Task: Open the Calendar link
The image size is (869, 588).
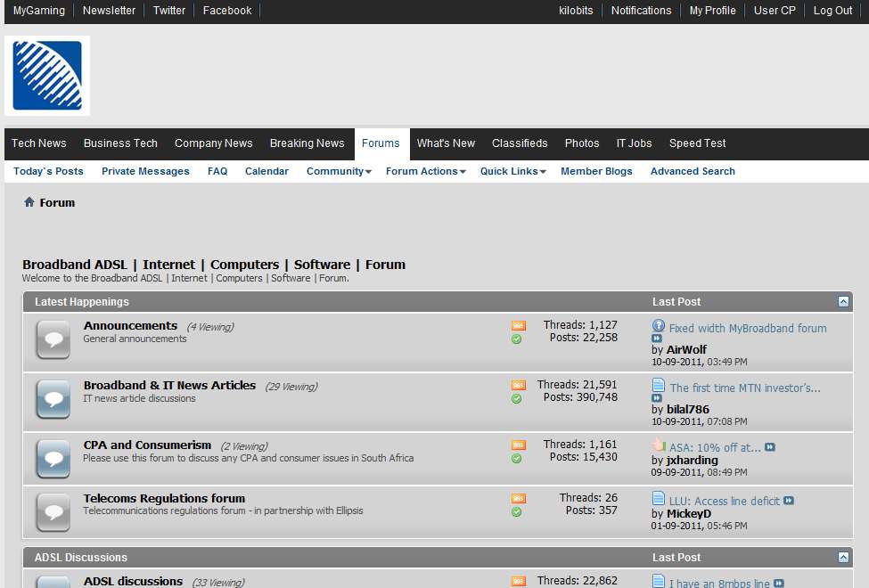Action: click(266, 171)
